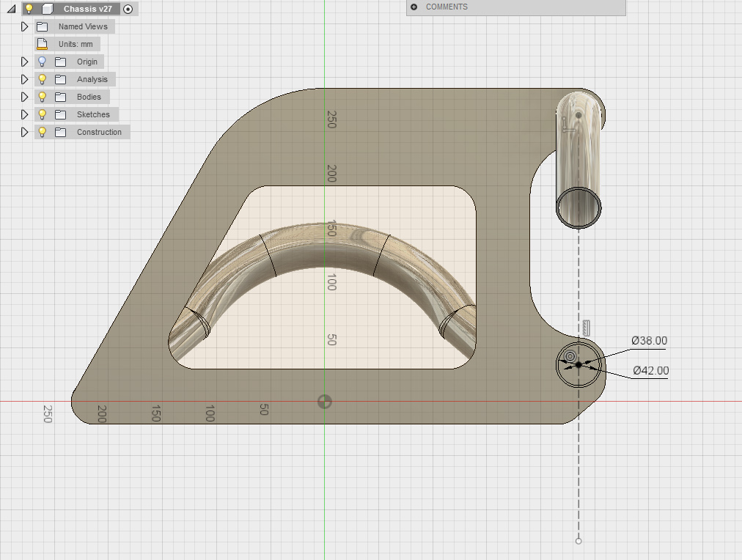This screenshot has height=560, width=742.
Task: Select the Bodies folder label
Action: point(89,97)
